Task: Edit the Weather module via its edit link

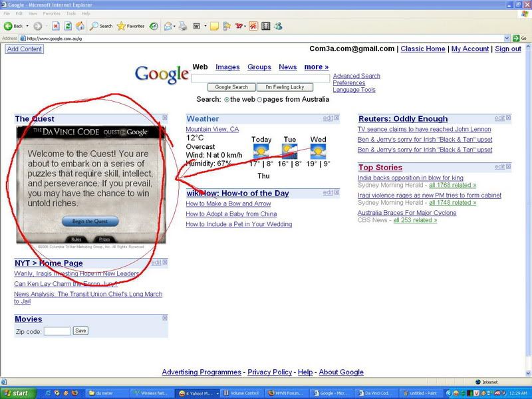Action: pyautogui.click(x=328, y=118)
